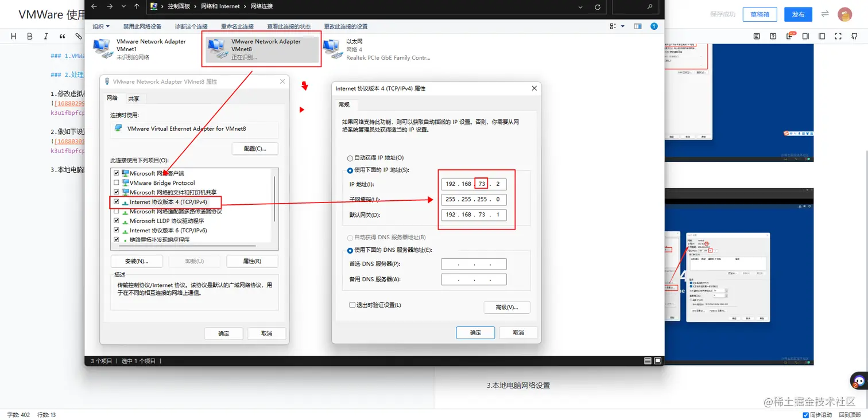This screenshot has height=420, width=868.
Task: Switch to preview-only mode icon
Action: click(x=822, y=36)
